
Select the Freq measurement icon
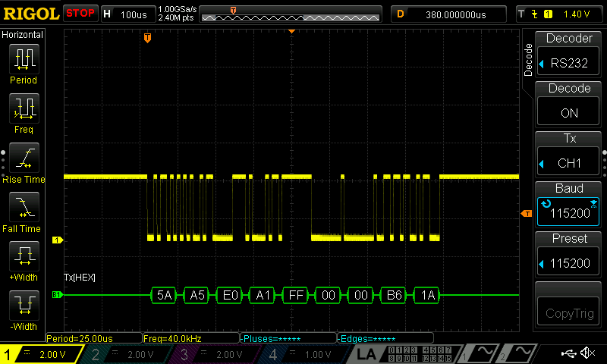click(x=23, y=108)
